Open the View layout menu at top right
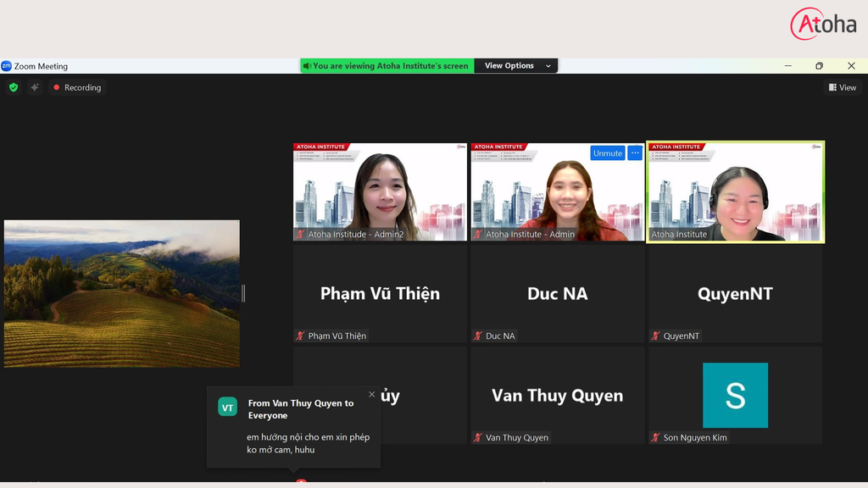Viewport: 868px width, 488px height. [x=843, y=86]
